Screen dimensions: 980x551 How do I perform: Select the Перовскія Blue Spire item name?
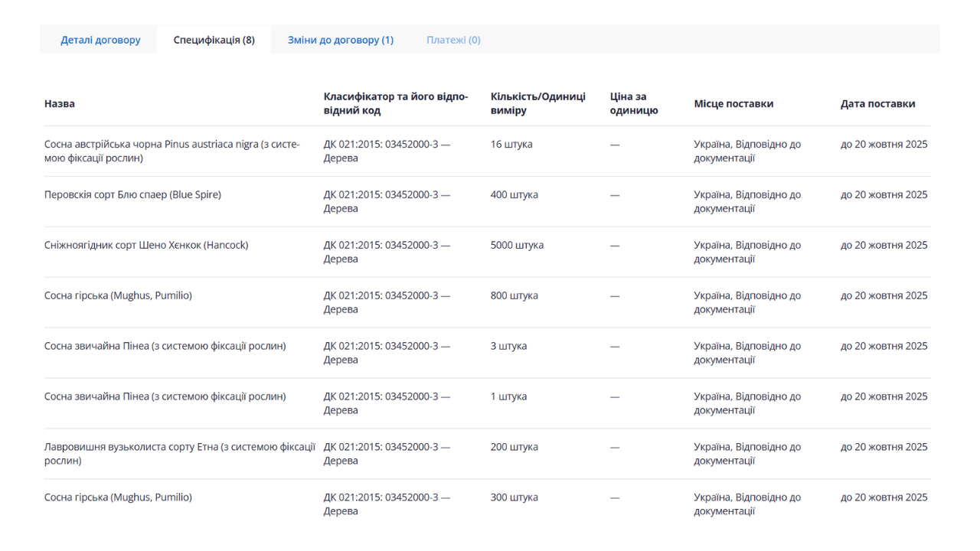(132, 195)
